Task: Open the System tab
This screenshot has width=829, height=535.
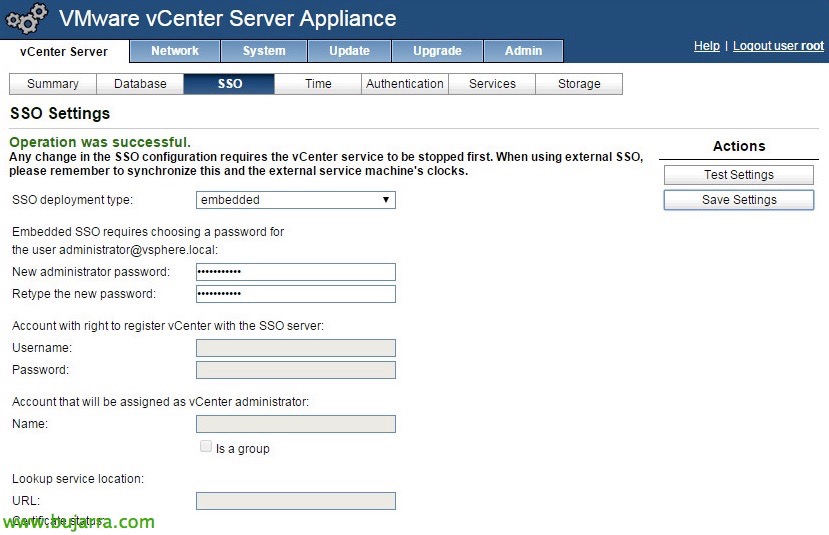Action: tap(264, 51)
